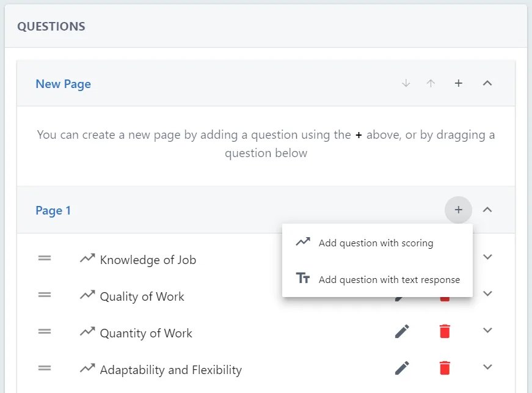The width and height of the screenshot is (532, 393).
Task: Choose Add question with text response
Action: click(x=377, y=279)
